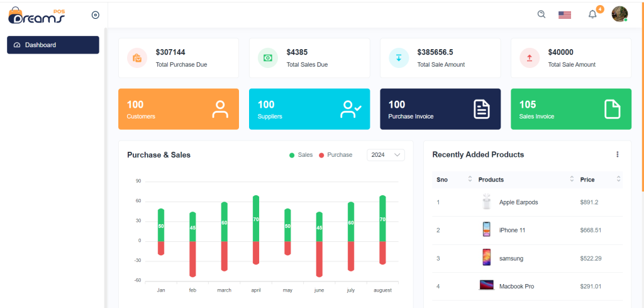This screenshot has height=308, width=644.
Task: Open the notification bell icon
Action: tap(592, 15)
